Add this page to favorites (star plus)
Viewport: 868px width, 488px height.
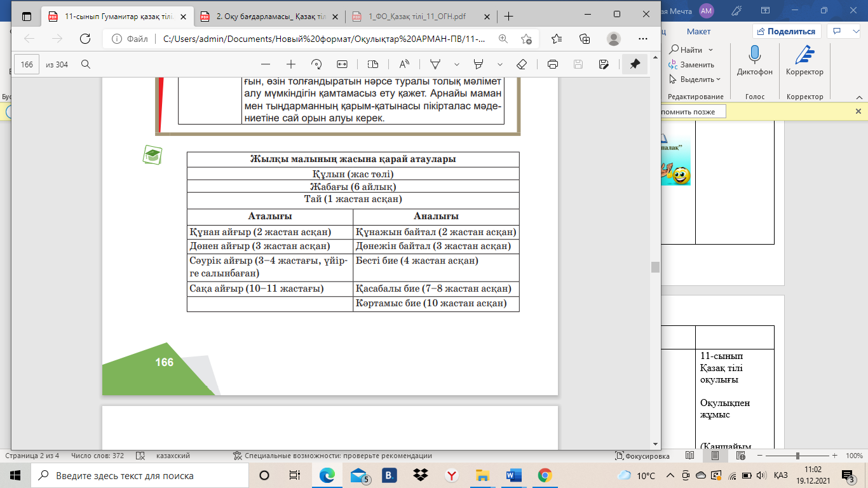tap(526, 39)
